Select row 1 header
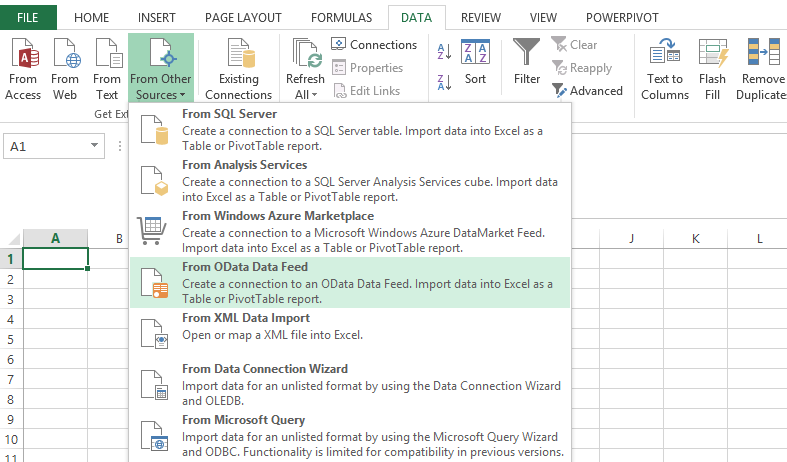The height and width of the screenshot is (462, 787). (11, 259)
